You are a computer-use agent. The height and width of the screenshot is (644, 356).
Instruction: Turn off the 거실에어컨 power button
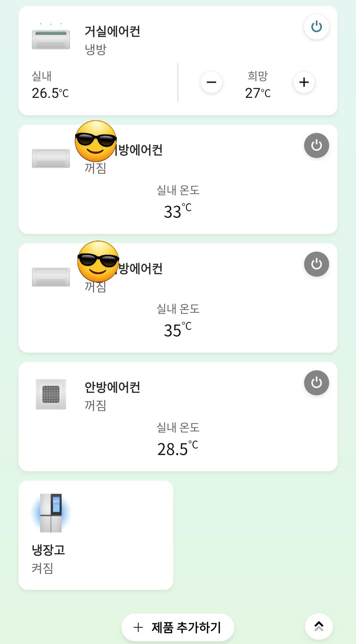316,27
